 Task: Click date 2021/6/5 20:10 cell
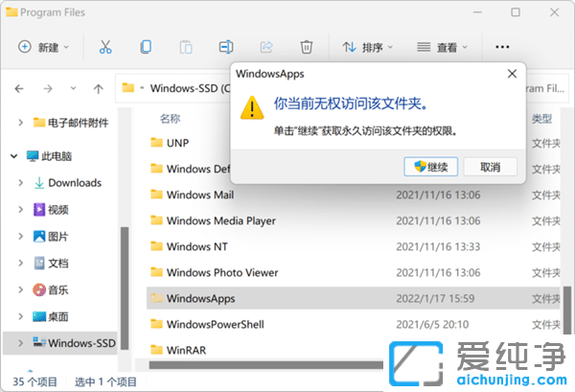432,324
